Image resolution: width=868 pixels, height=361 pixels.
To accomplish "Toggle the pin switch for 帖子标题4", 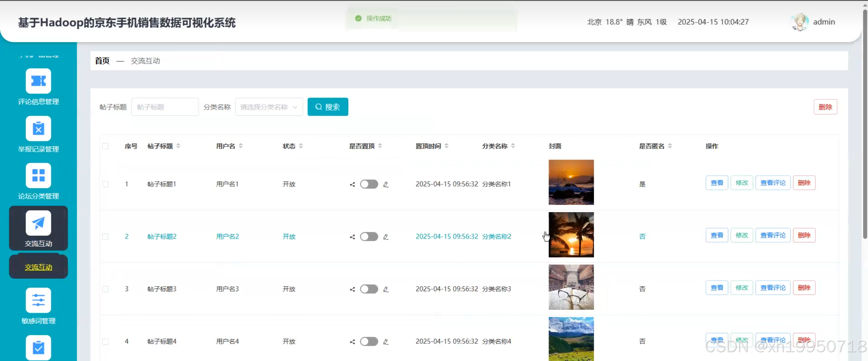I will [369, 342].
